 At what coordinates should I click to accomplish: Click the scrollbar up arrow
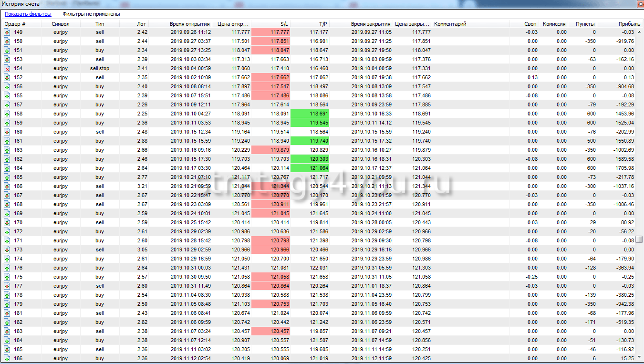click(640, 31)
